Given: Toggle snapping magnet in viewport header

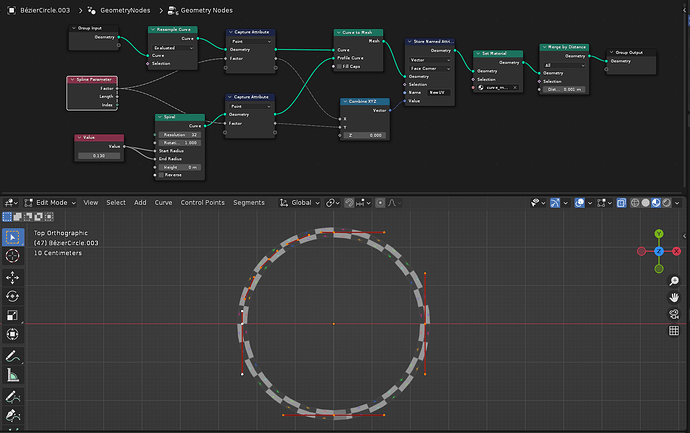Looking at the screenshot, I should pos(349,203).
